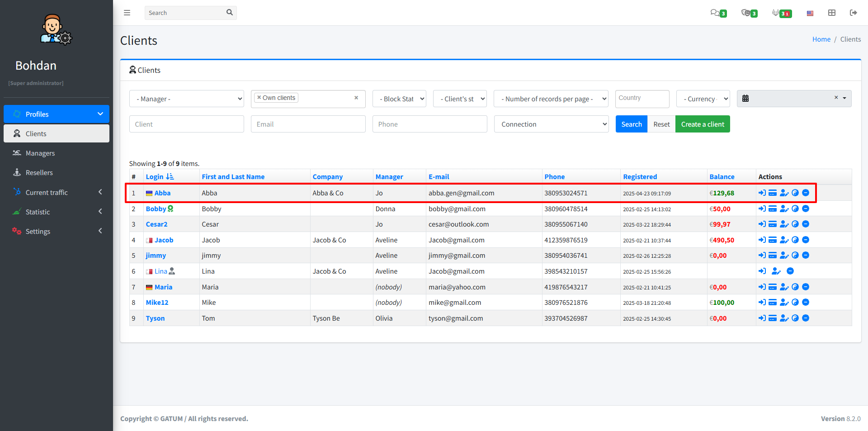
Task: Open the Manager filter dropdown
Action: tap(186, 99)
